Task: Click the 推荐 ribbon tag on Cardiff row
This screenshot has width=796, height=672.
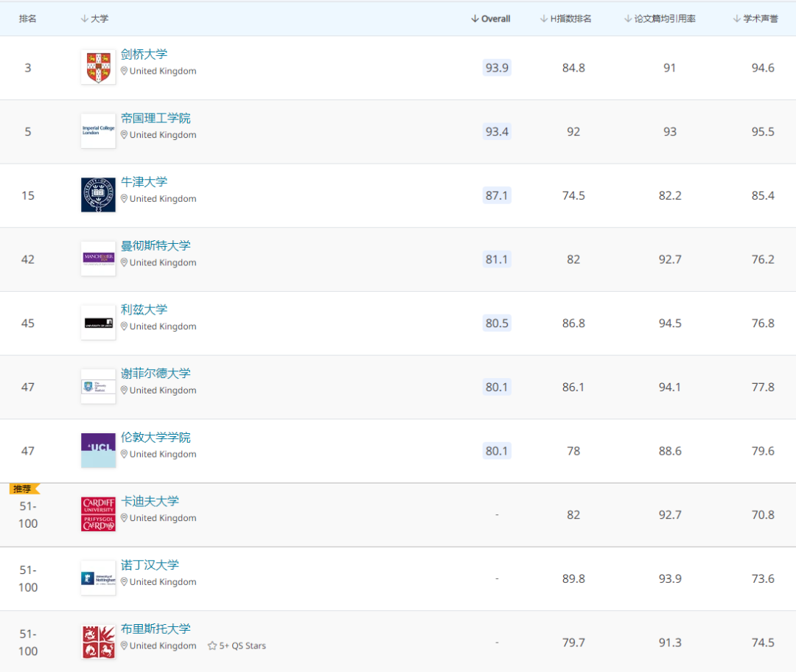Action: pos(24,489)
